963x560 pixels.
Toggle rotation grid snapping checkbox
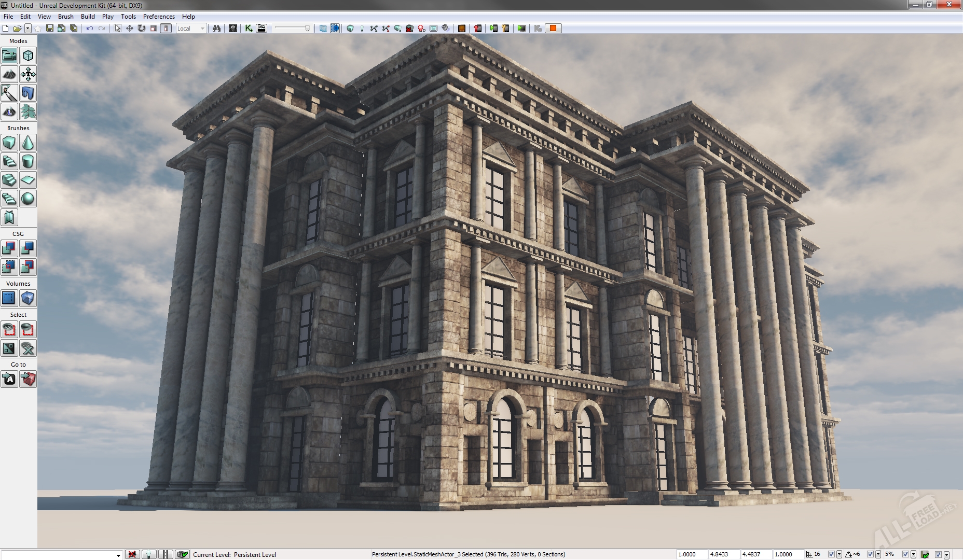870,554
